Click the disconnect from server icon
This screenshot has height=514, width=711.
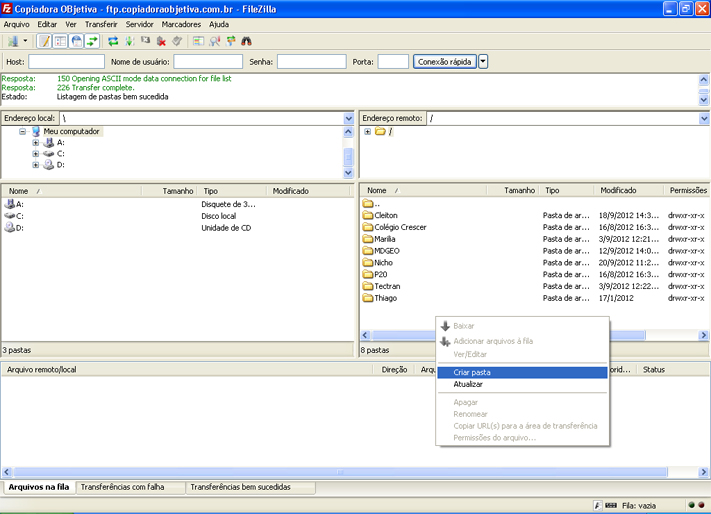[161, 41]
